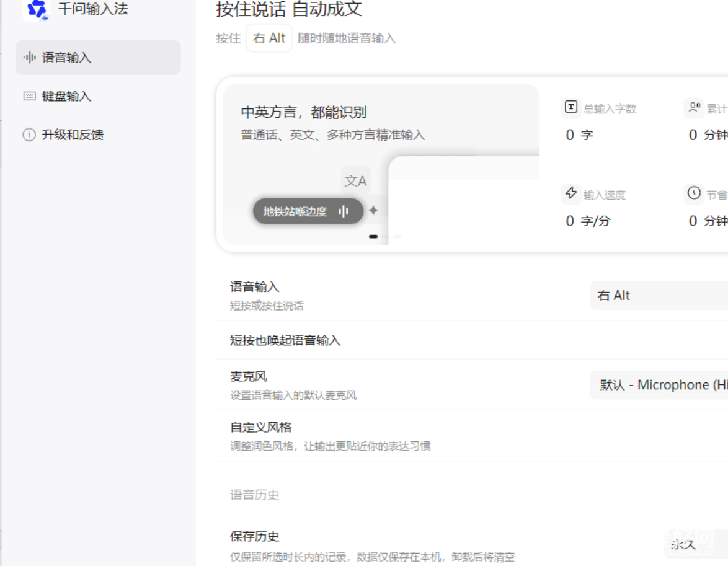Viewport: 728px width, 566px height.
Task: Click the 按住说话 自动成文 page title
Action: pos(289,9)
